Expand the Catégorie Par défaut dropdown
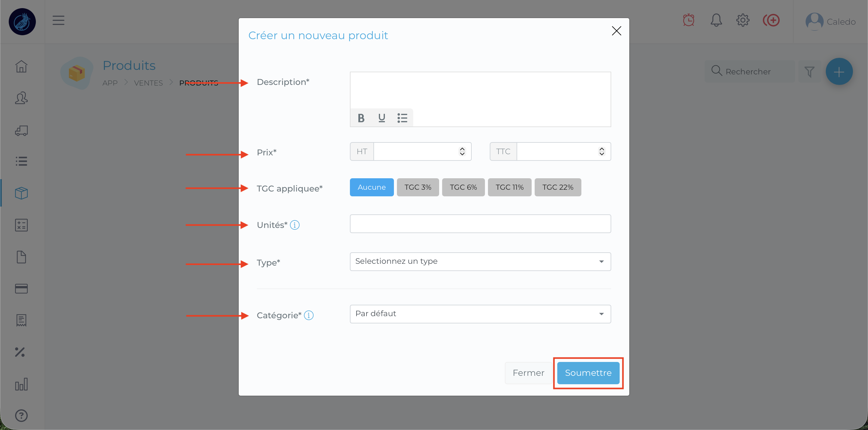This screenshot has width=868, height=430. pos(480,314)
